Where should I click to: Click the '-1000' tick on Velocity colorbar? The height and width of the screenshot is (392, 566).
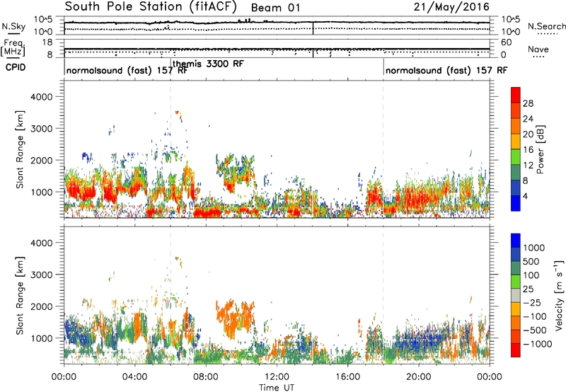pos(538,344)
